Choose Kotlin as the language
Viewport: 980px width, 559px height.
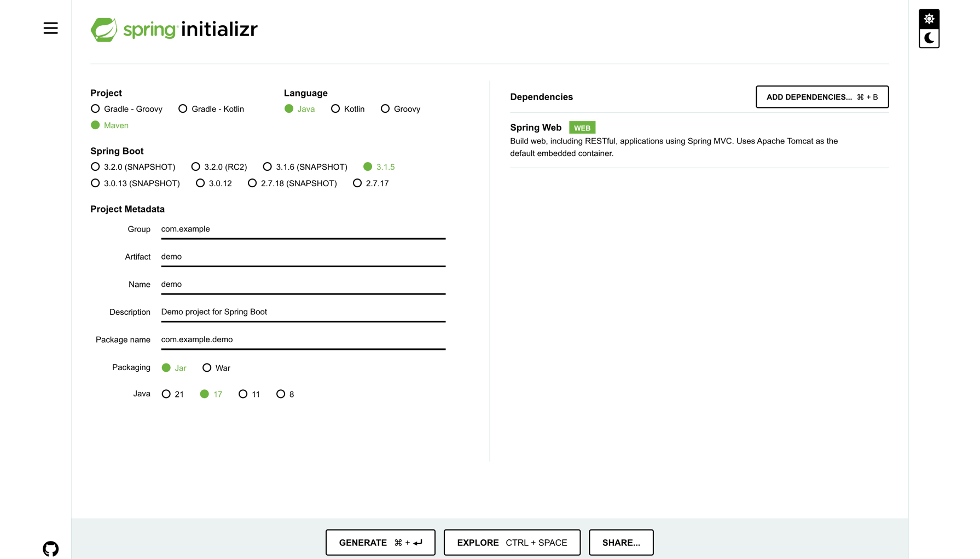click(x=347, y=109)
